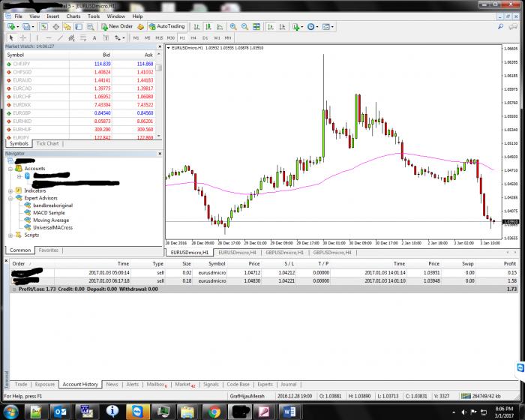The width and height of the screenshot is (525, 420).
Task: Switch chart to candlesticks icon
Action: (208, 26)
